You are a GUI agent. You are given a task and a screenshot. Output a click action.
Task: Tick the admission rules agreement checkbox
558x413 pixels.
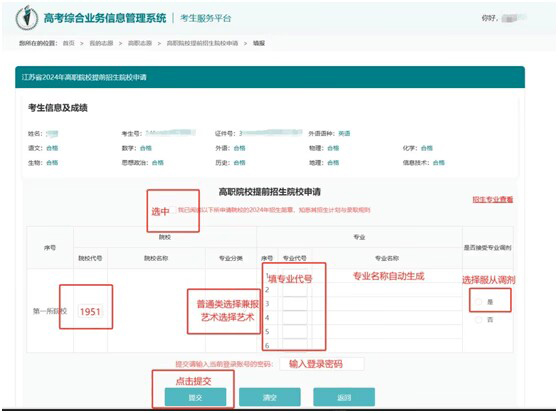(172, 210)
